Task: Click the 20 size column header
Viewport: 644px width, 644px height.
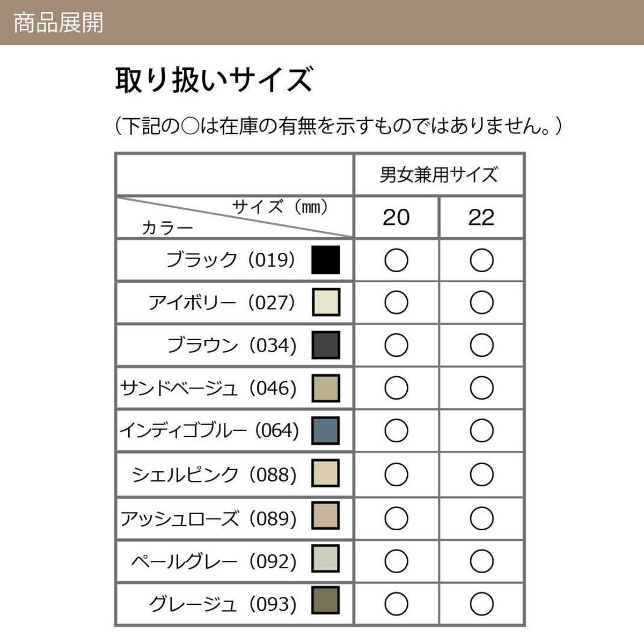Action: tap(396, 217)
